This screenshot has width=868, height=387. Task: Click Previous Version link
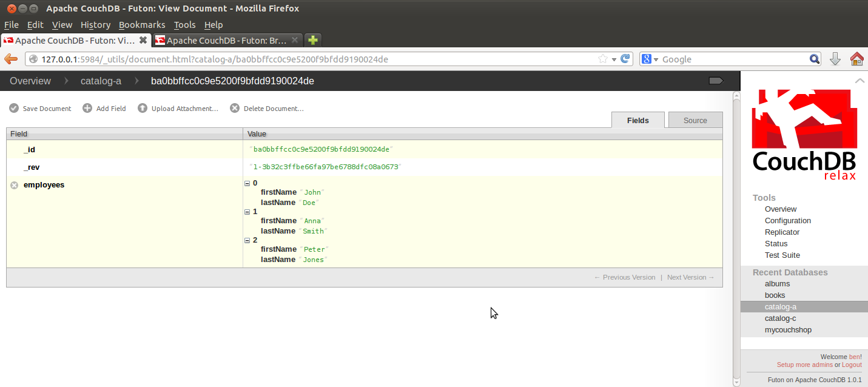click(x=625, y=277)
